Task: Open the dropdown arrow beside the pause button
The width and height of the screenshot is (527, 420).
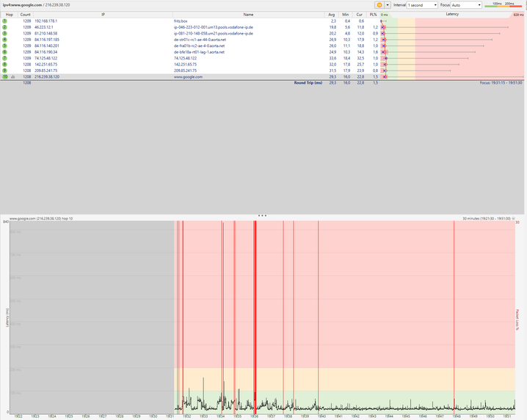Action: pyautogui.click(x=388, y=5)
